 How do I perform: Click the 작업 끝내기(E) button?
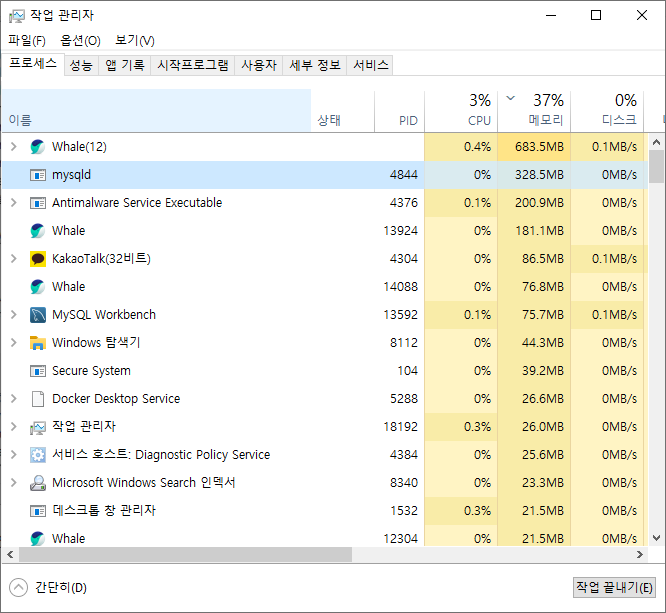(x=614, y=588)
